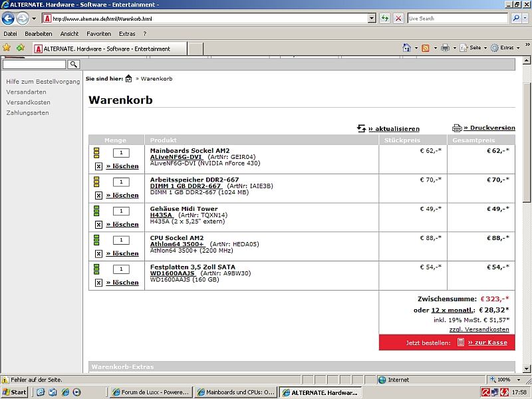The image size is (532, 399).
Task: Click the Live Search input box
Action: coord(458,19)
